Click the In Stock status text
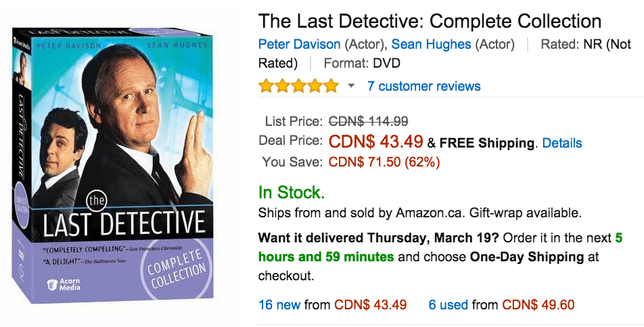The width and height of the screenshot is (644, 327). tap(292, 192)
